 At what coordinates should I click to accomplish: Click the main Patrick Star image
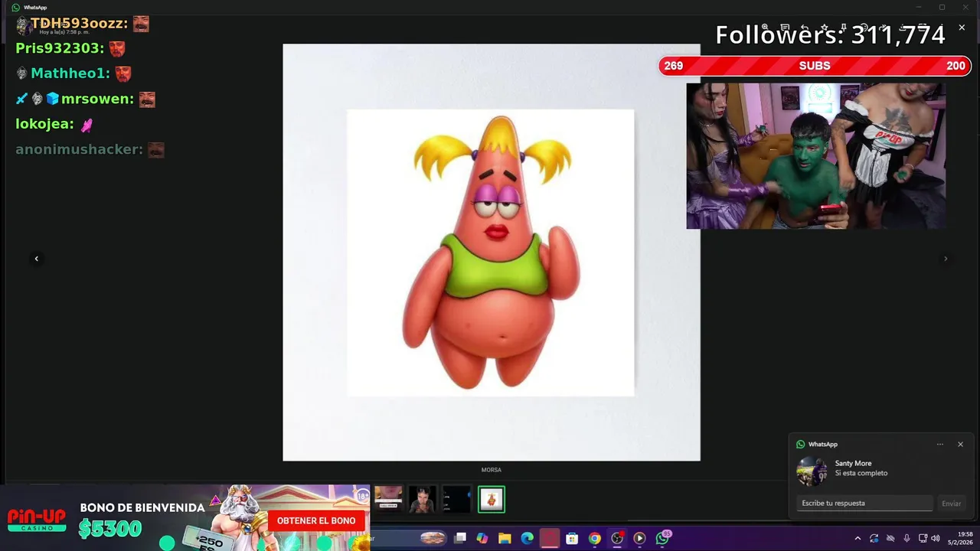coord(491,253)
